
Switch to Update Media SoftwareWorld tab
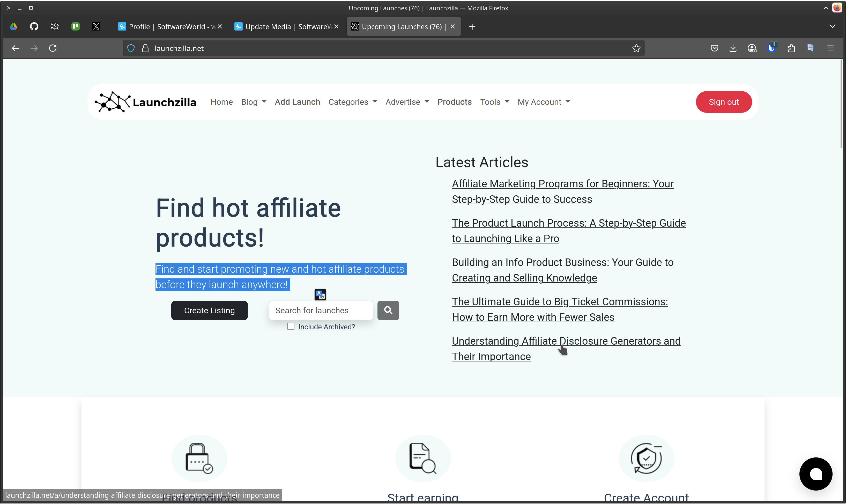(x=285, y=26)
